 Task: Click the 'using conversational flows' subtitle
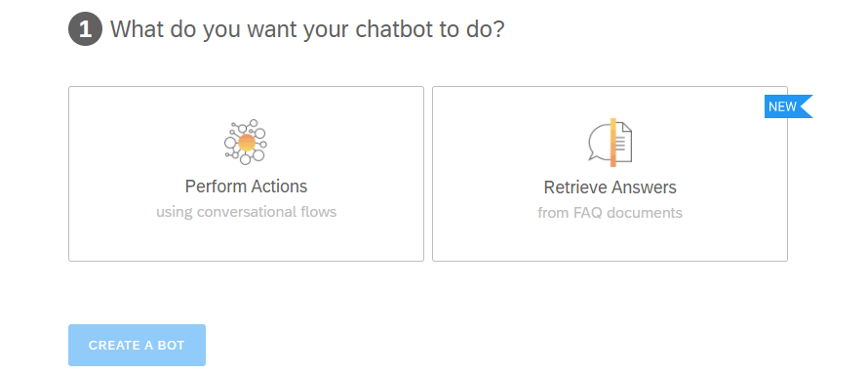247,212
